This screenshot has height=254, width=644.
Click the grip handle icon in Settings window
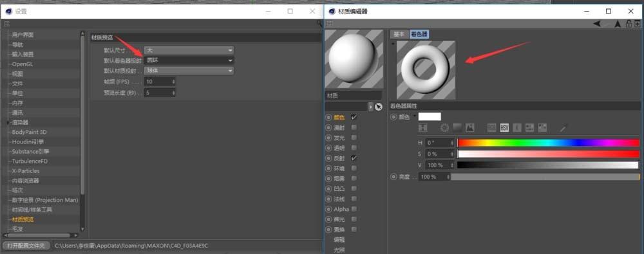(x=7, y=24)
